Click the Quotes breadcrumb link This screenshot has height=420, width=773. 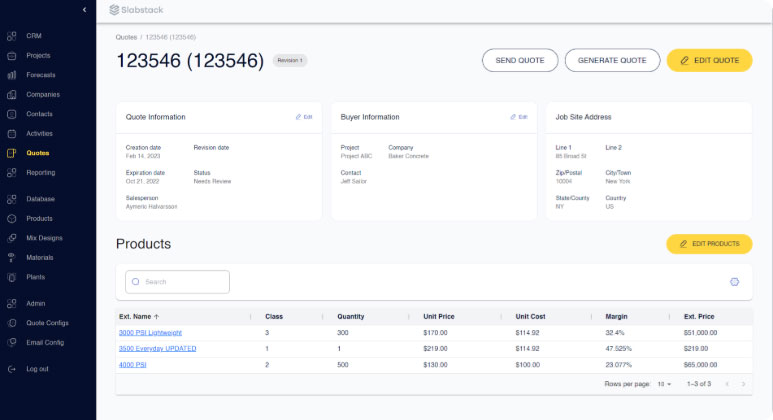click(126, 37)
